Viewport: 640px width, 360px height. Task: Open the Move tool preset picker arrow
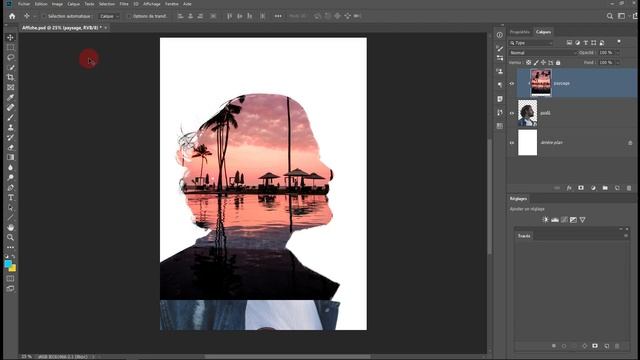(35, 16)
